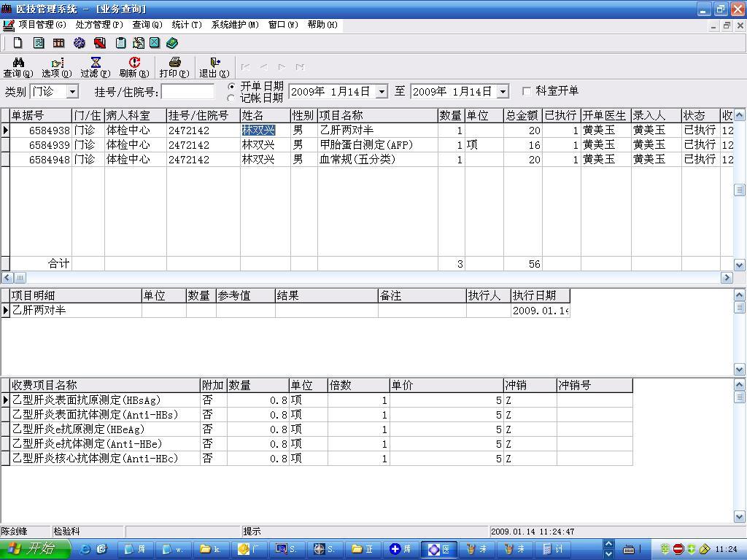
Task: Click the top grid vertical scrollbar thumb
Action: 739,190
